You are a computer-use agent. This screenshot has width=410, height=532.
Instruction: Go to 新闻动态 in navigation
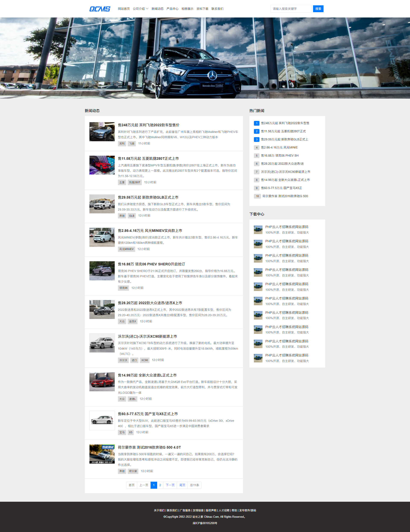[157, 9]
